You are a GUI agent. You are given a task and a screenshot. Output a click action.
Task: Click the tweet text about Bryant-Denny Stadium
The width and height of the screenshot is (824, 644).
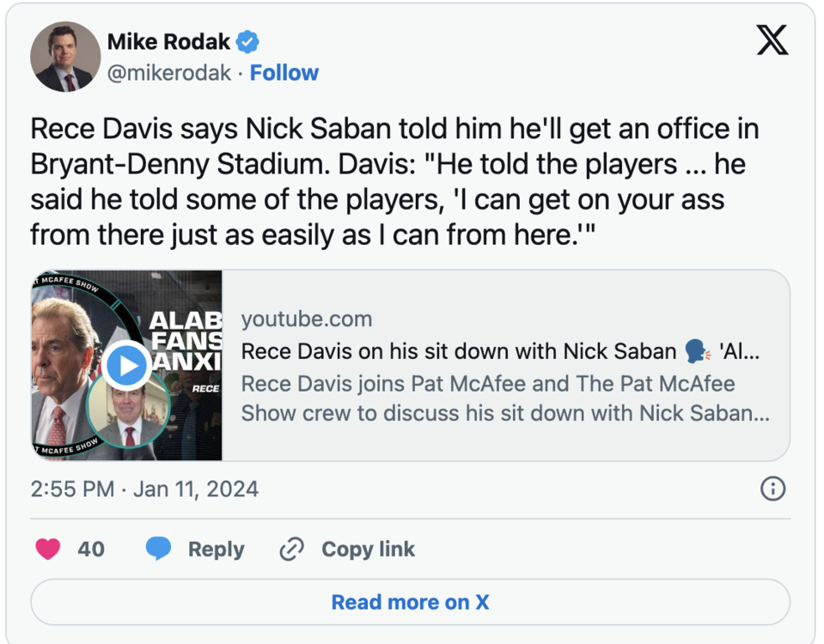tap(394, 182)
